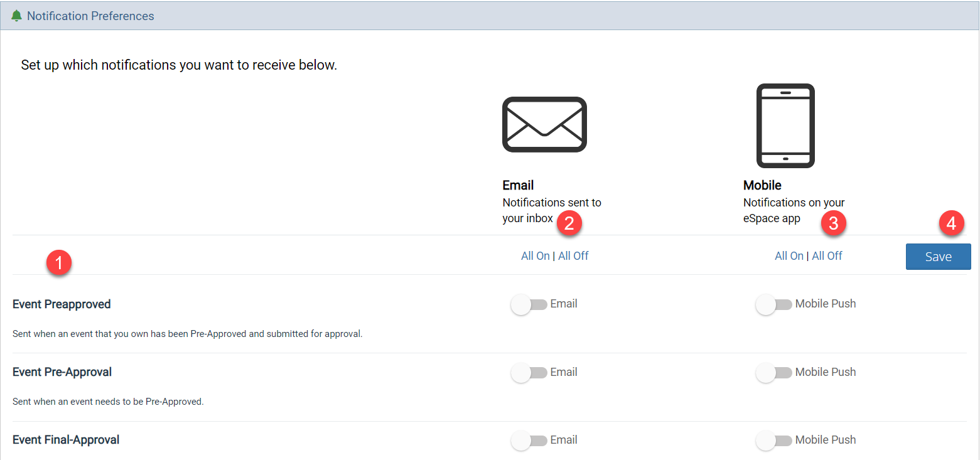980x460 pixels.
Task: Click the Notification Preferences panel title
Action: point(90,16)
